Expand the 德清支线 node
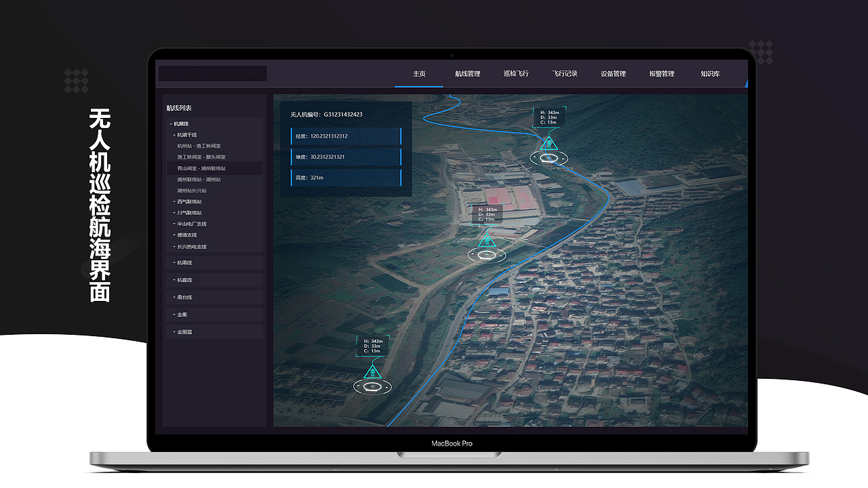The image size is (868, 488). click(x=174, y=235)
